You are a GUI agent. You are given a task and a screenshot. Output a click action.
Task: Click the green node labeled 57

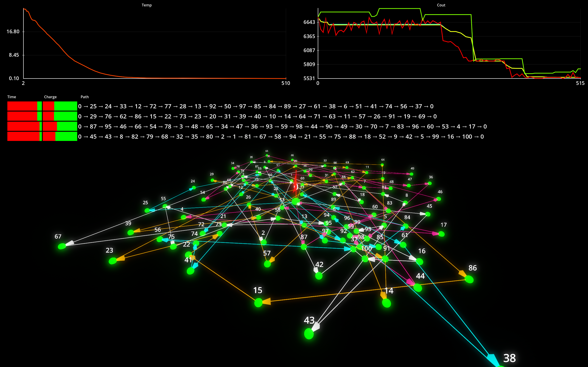coord(267,264)
